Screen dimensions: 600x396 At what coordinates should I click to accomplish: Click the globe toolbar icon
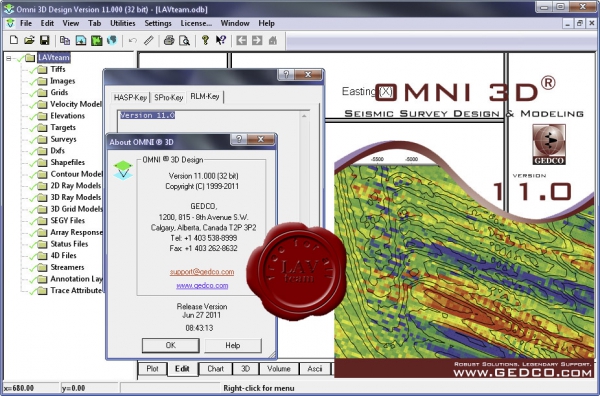112,40
